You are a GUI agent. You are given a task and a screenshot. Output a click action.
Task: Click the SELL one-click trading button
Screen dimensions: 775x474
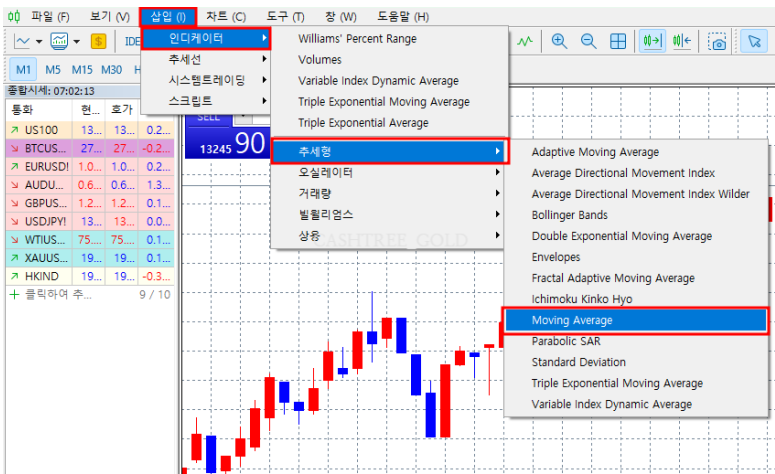coord(209,118)
